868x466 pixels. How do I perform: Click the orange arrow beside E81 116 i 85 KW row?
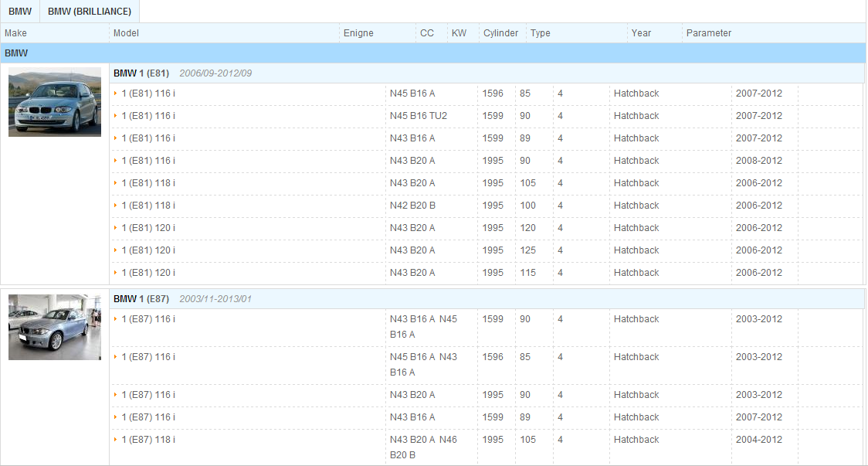click(116, 93)
